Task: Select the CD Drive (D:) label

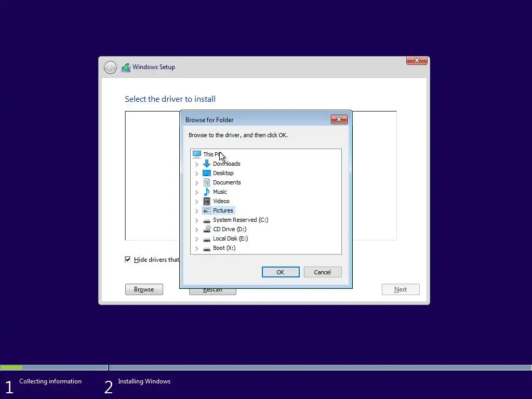Action: point(230,229)
